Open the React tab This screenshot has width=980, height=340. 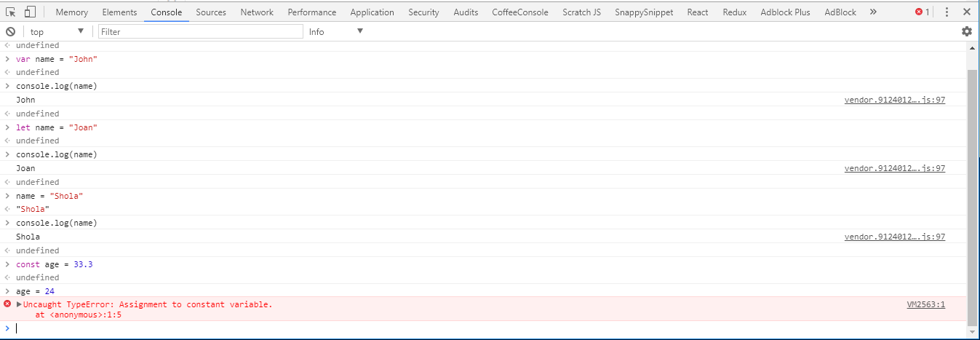pos(697,12)
